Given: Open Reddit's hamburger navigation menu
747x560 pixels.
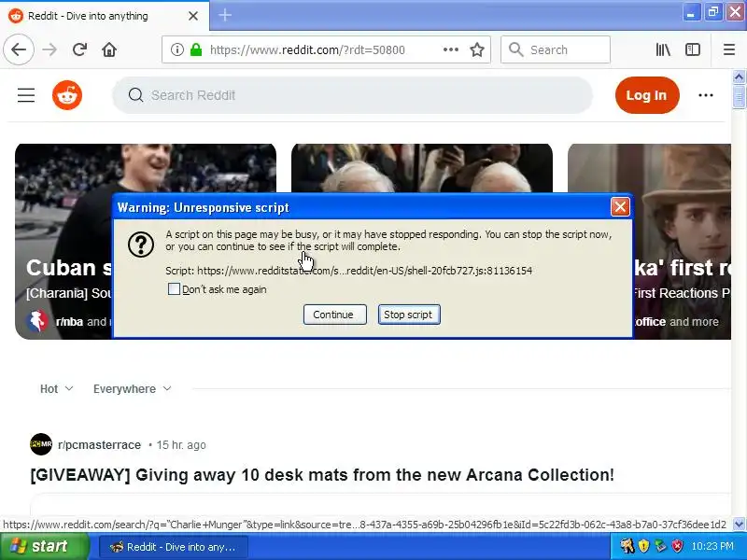Looking at the screenshot, I should coord(26,95).
